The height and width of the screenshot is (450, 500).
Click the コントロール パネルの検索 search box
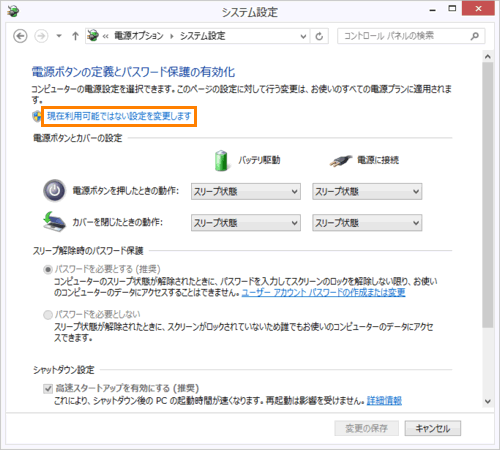(x=411, y=36)
